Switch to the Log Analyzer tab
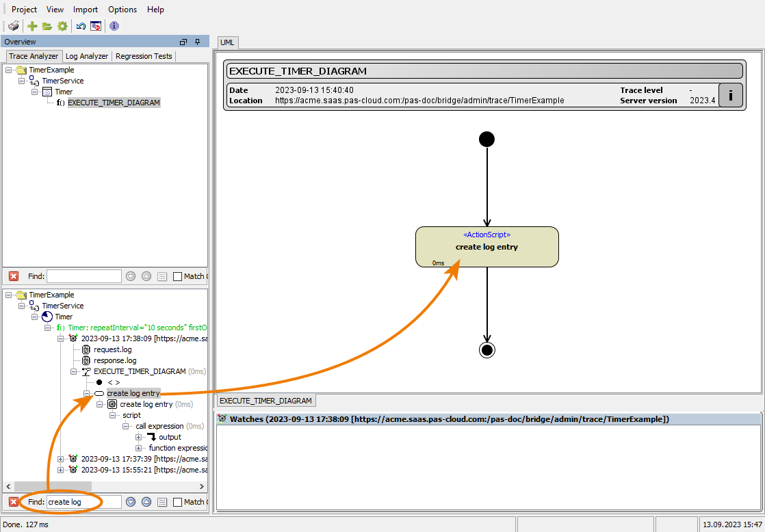The image size is (765, 532). tap(87, 56)
